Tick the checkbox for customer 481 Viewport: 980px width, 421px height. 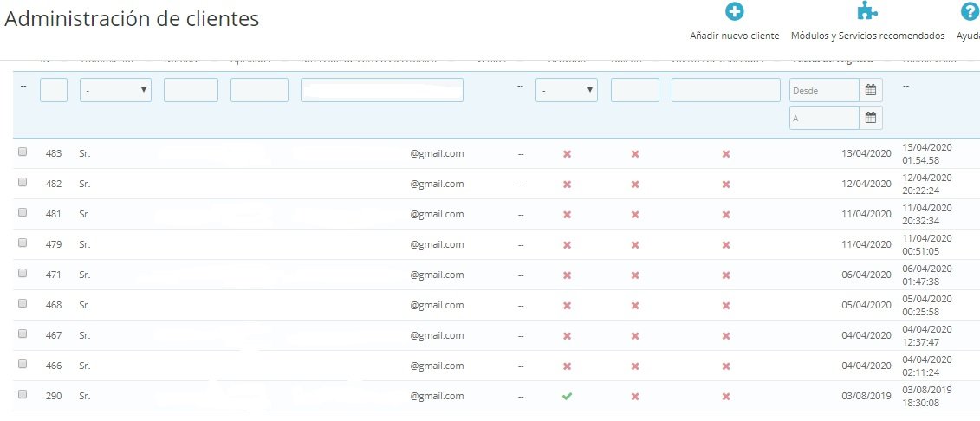[x=23, y=211]
